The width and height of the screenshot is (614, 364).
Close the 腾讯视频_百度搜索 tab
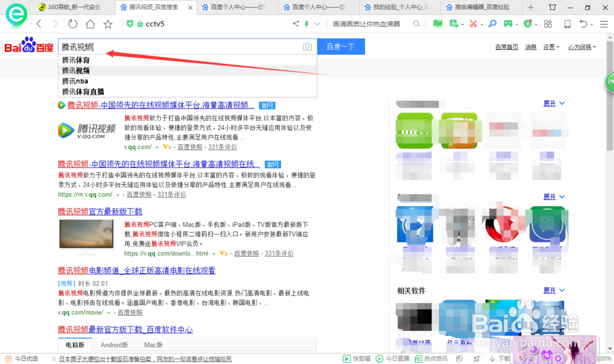190,7
